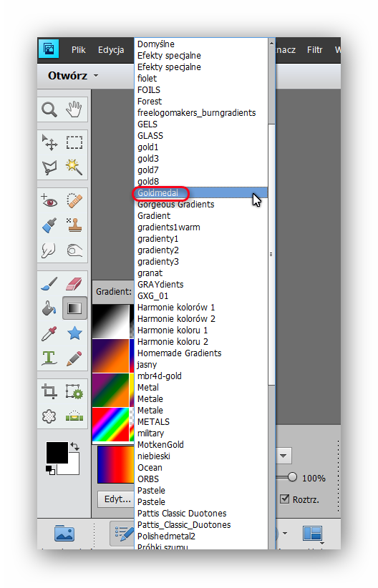Reset default black and white colors
Image resolution: width=378 pixels, height=588 pixels.
click(50, 470)
